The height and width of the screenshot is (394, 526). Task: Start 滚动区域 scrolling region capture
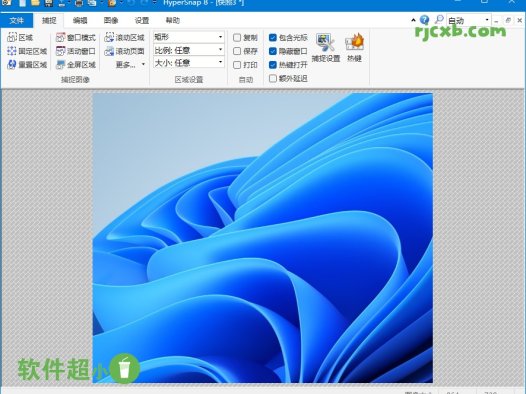(x=124, y=38)
